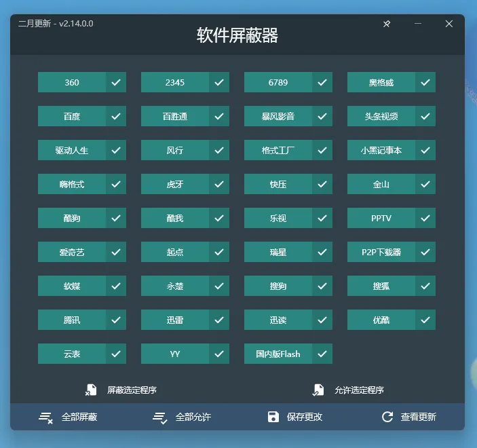477x448 pixels.
Task: Select the 起点 program label
Action: click(x=175, y=252)
